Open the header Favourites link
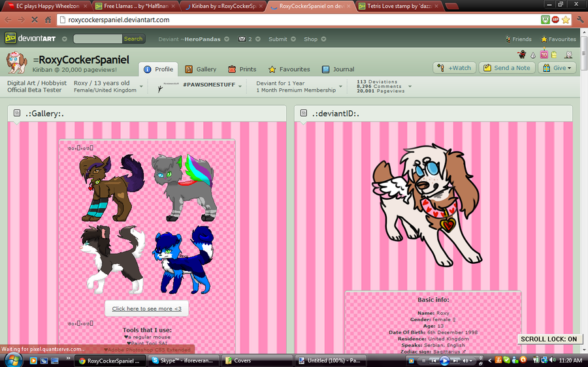The image size is (588, 367). [558, 39]
